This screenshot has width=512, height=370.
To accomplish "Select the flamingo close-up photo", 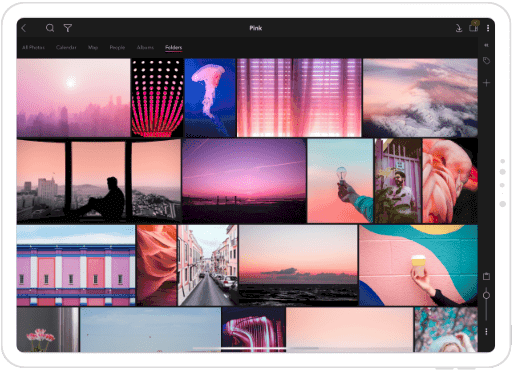I will click(450, 181).
